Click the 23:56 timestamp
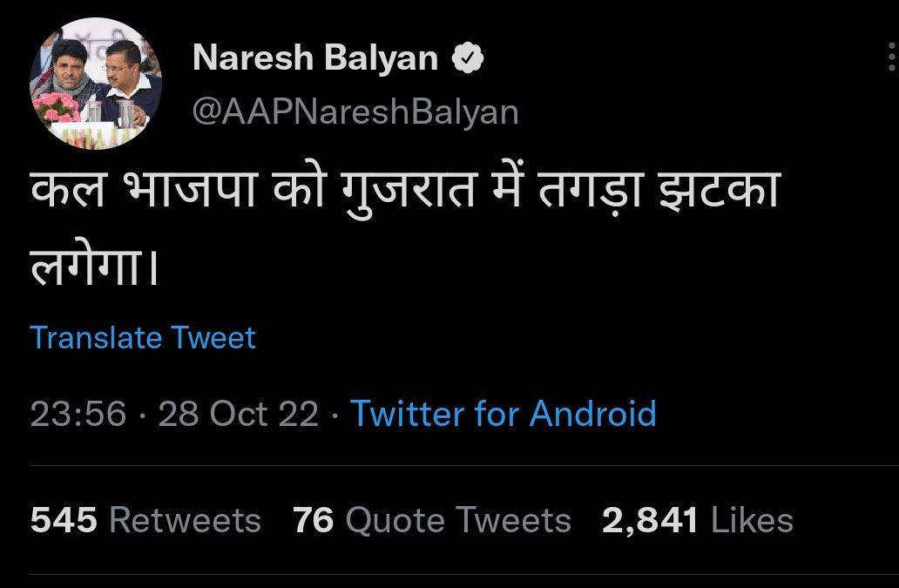Image resolution: width=899 pixels, height=588 pixels. click(x=78, y=414)
